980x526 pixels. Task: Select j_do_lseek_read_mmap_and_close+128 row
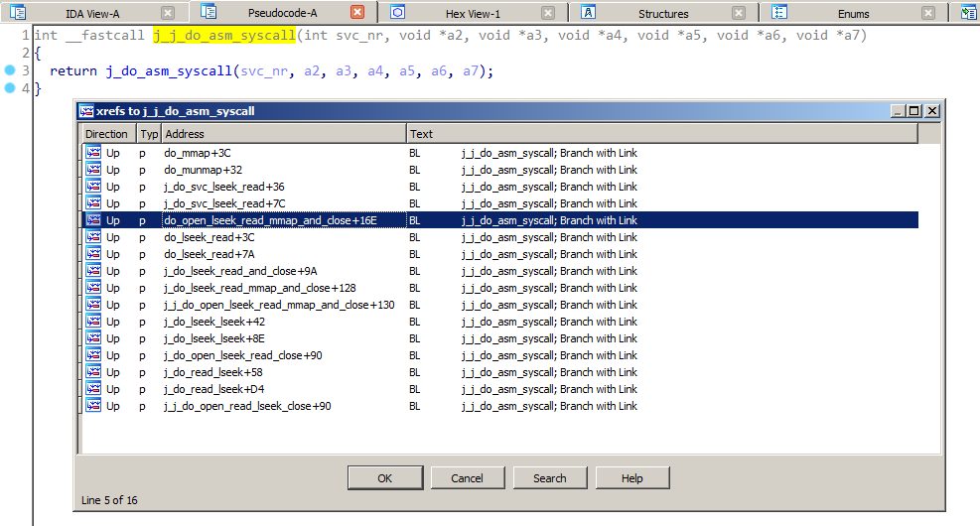click(500, 288)
